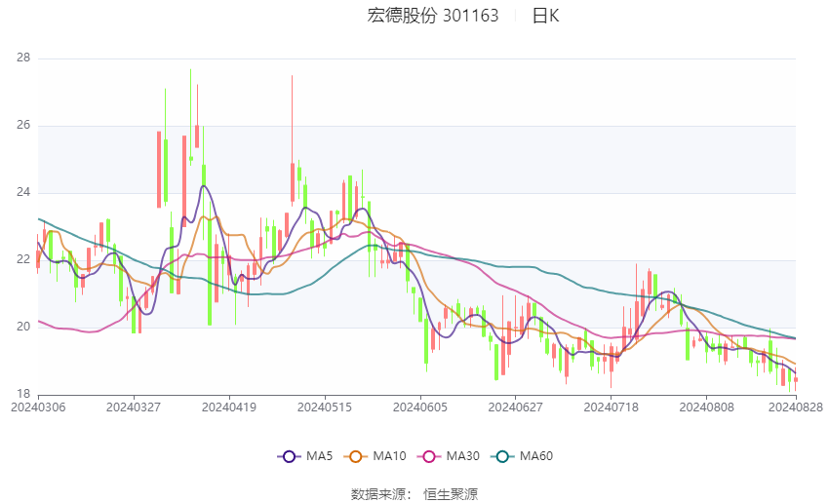Click the 日K label in title
This screenshot has width=829, height=504.
[545, 16]
